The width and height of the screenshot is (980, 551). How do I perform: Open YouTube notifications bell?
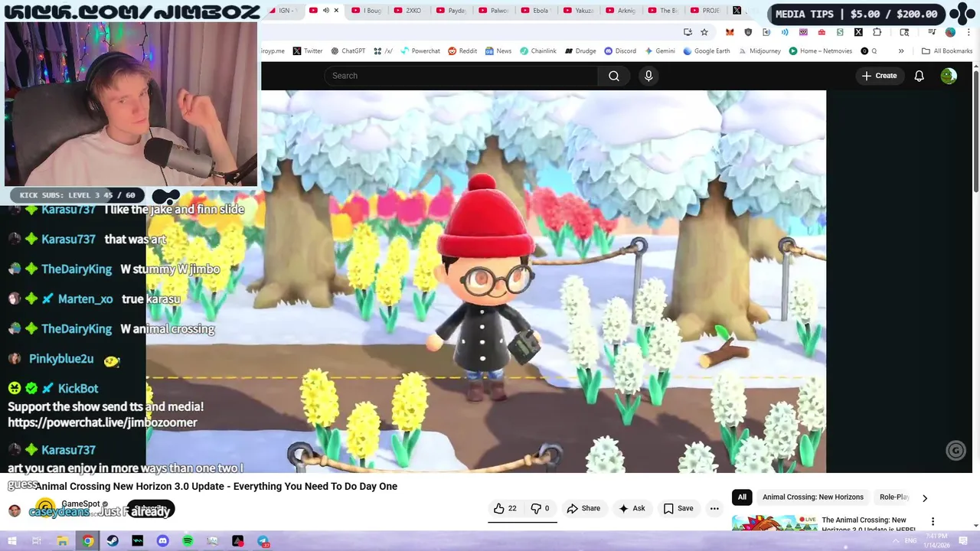[x=920, y=76]
